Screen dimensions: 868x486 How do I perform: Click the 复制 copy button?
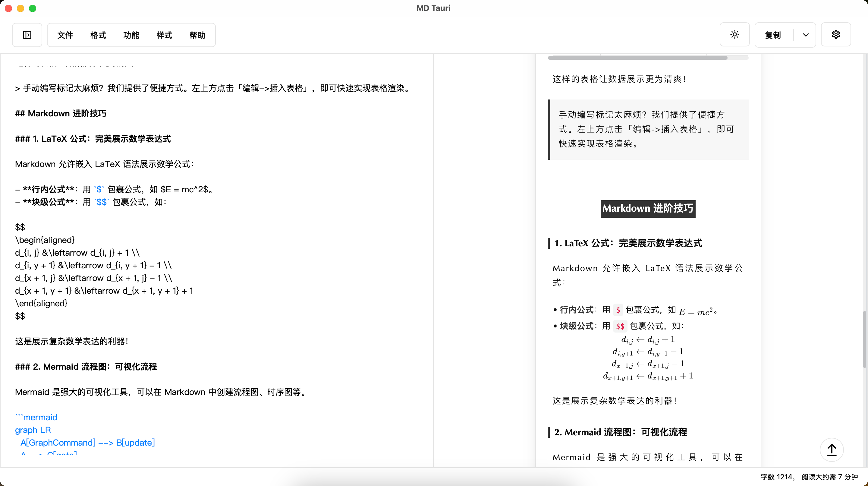click(773, 35)
